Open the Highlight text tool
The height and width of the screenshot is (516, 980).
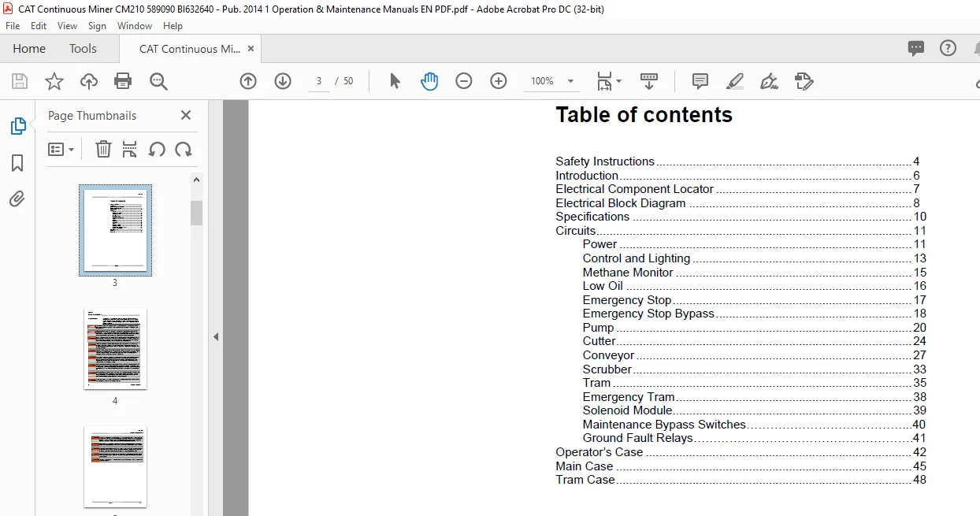click(x=734, y=81)
